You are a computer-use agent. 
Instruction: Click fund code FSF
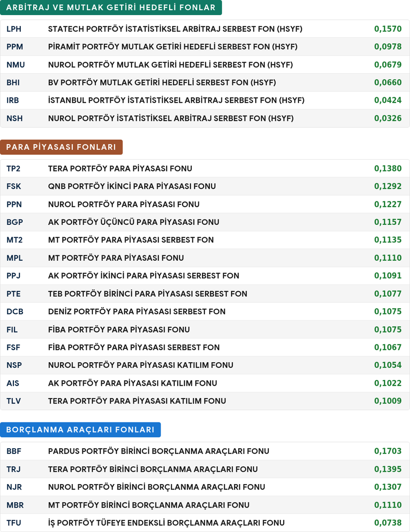coord(13,348)
